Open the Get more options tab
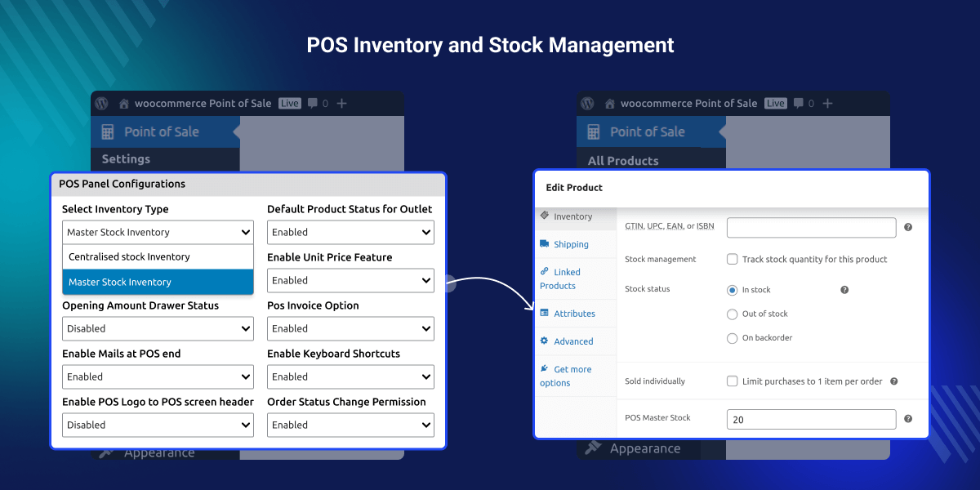This screenshot has width=980, height=490. coord(576,376)
